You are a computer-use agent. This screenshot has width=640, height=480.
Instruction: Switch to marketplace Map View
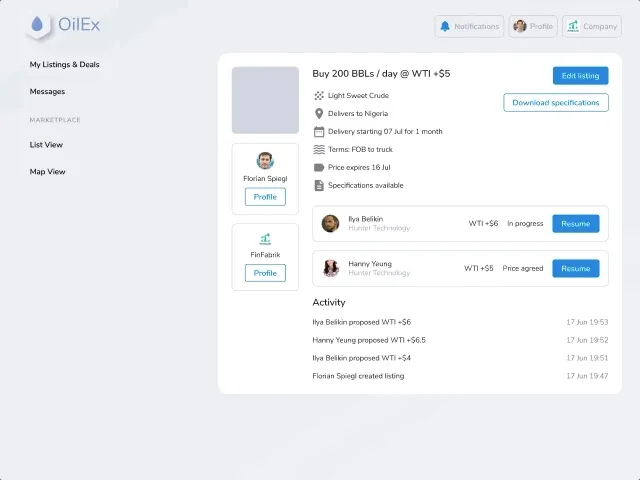(x=47, y=172)
